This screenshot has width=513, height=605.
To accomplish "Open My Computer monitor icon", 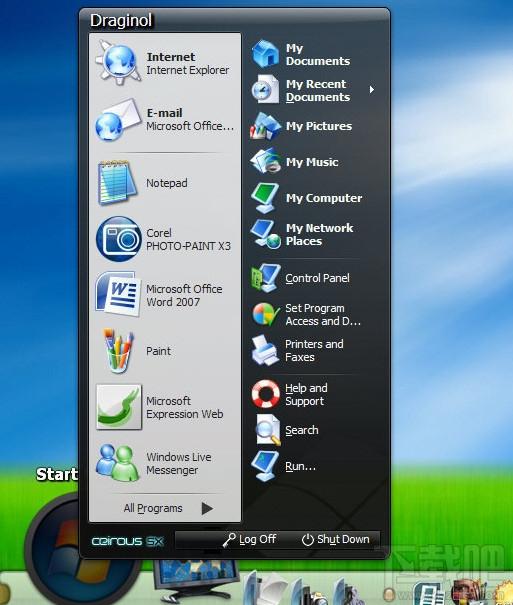I will pos(265,198).
